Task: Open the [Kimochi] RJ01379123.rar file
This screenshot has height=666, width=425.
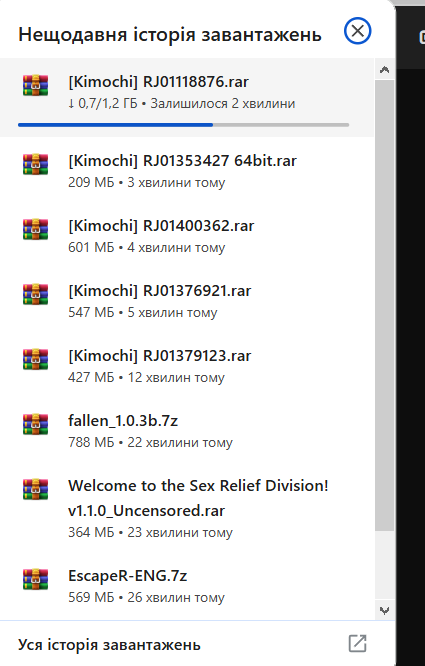Action: [x=187, y=366]
